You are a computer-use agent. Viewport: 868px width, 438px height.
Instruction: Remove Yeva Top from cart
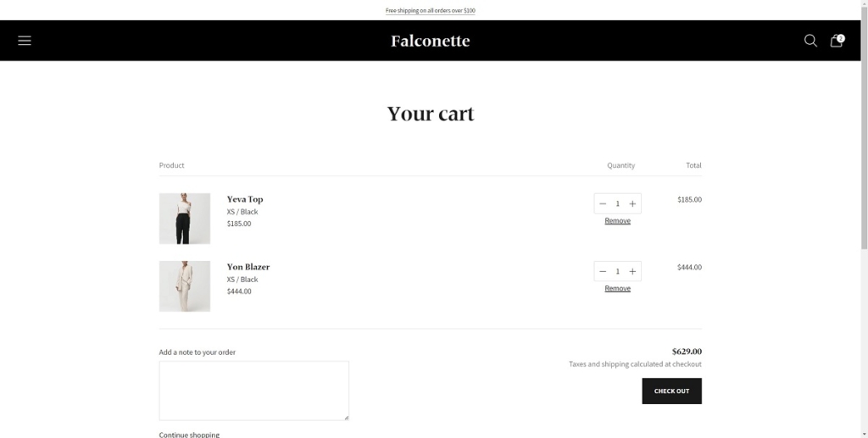tap(617, 221)
